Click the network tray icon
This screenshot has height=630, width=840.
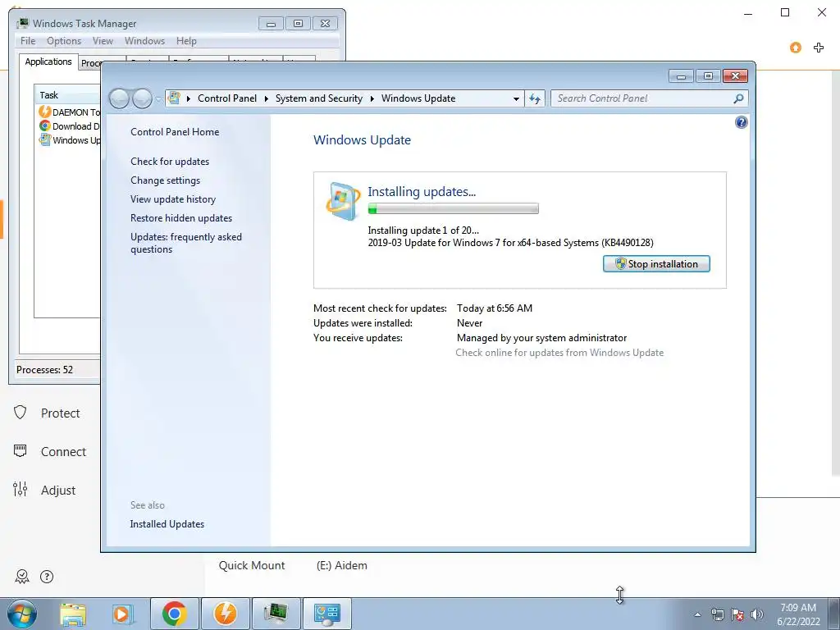pyautogui.click(x=717, y=614)
